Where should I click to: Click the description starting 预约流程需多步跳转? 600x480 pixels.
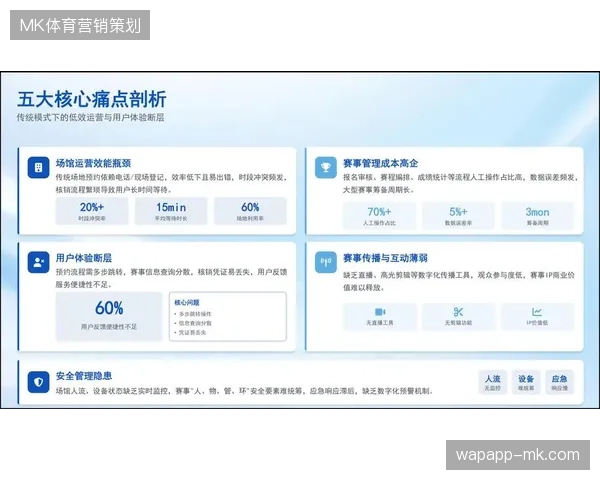pos(171,278)
